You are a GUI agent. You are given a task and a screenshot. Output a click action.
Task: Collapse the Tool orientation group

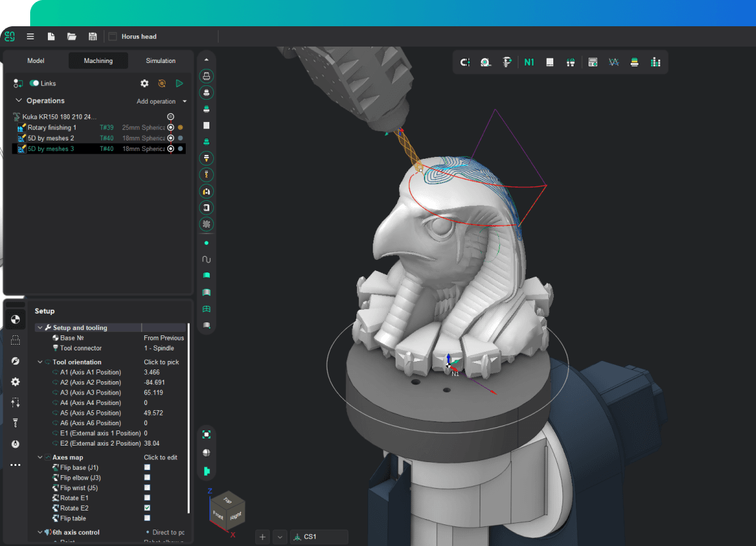[40, 362]
